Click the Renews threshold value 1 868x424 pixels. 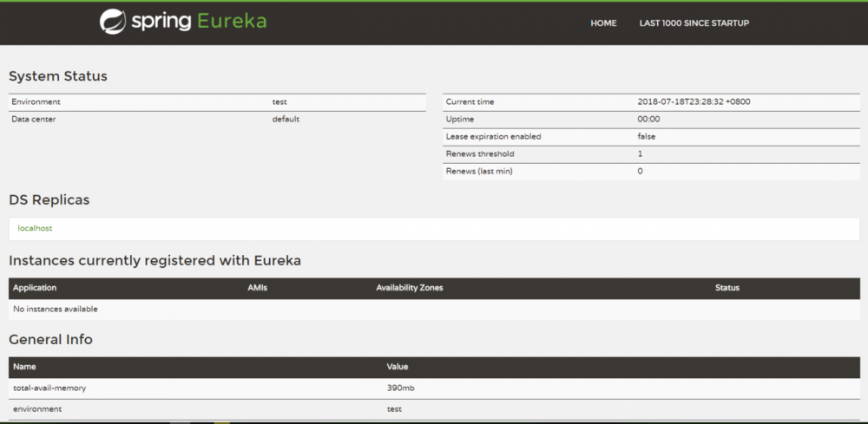640,154
